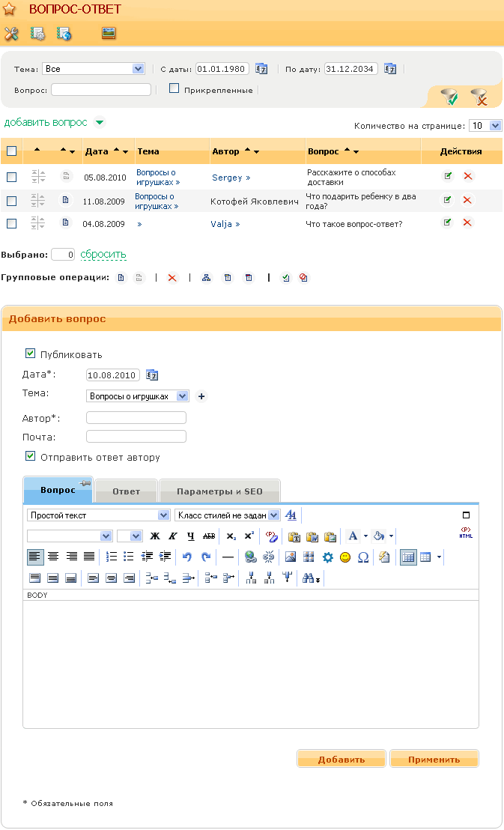The height and width of the screenshot is (830, 504).
Task: Open the calendar next to 'По дату'
Action: click(389, 69)
